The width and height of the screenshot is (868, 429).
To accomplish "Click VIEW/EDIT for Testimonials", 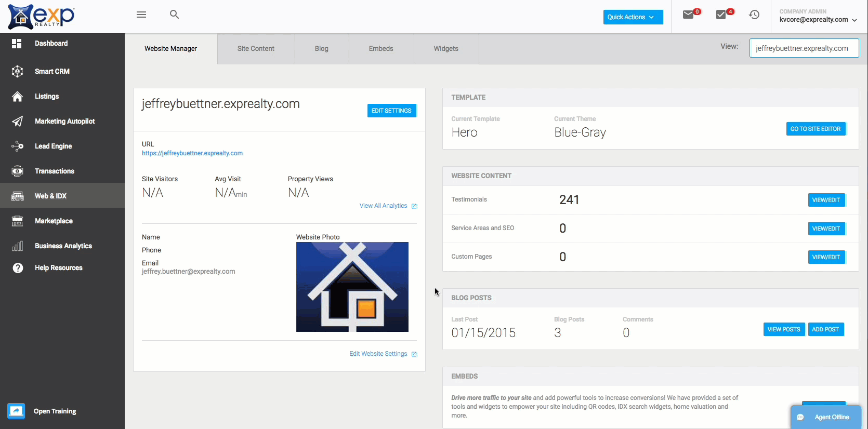I will point(826,200).
